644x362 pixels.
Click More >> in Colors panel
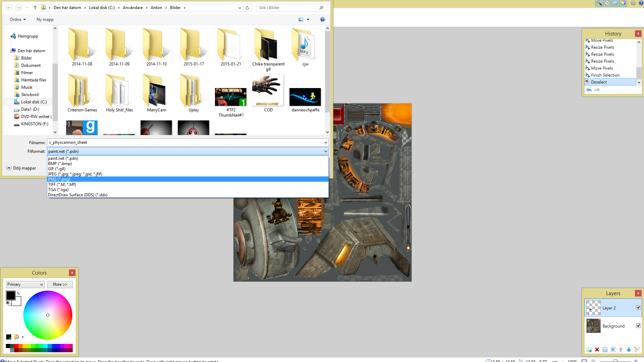(60, 284)
